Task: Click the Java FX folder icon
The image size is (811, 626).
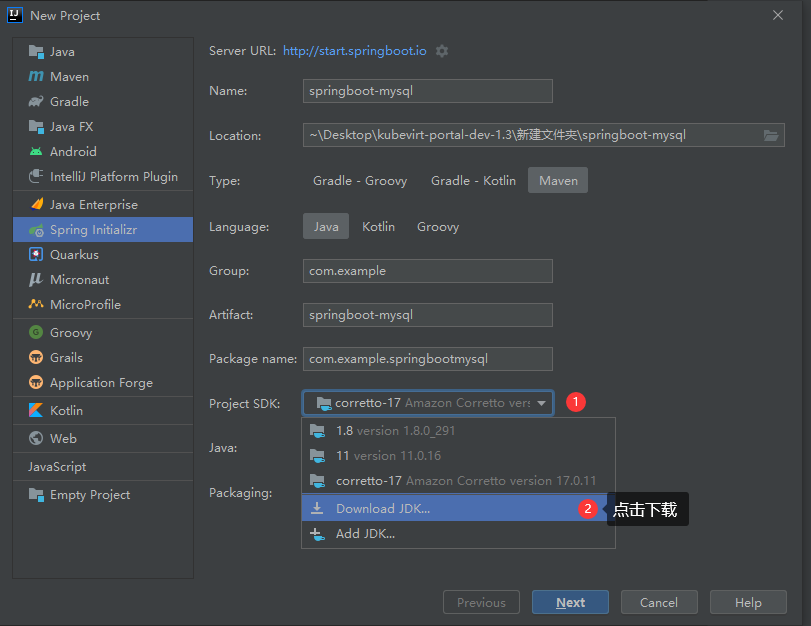Action: pos(36,126)
